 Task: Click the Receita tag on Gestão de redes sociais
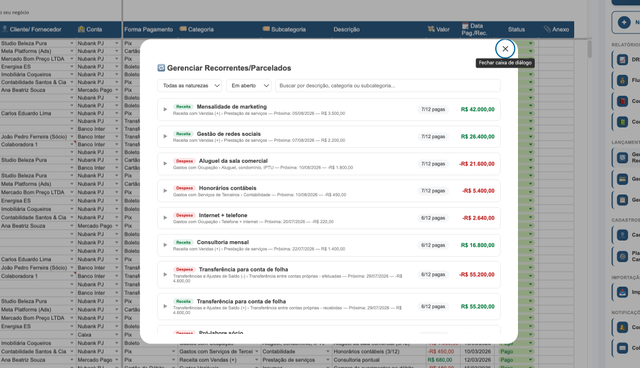[x=183, y=134]
